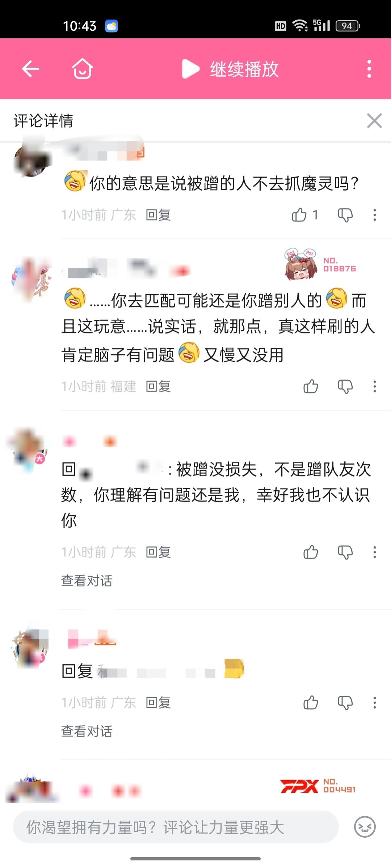Dislike the first Guangdong comment
The image size is (391, 868).
[345, 215]
